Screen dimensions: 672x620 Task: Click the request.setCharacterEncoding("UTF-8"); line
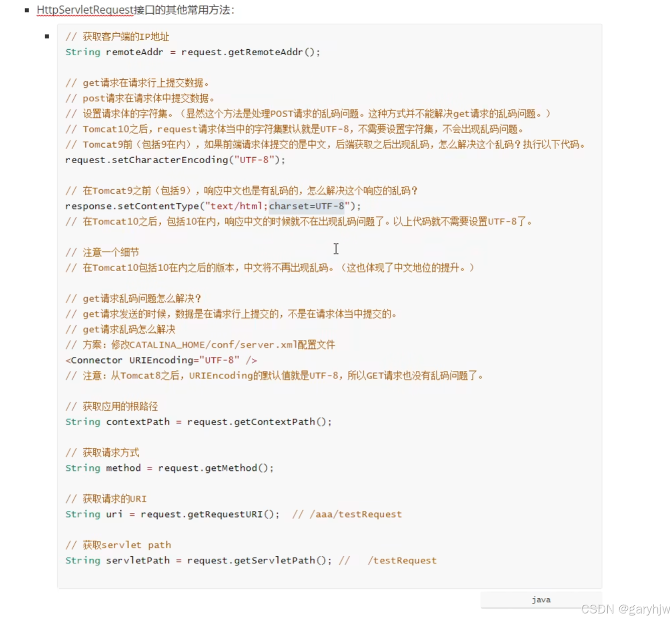click(175, 160)
